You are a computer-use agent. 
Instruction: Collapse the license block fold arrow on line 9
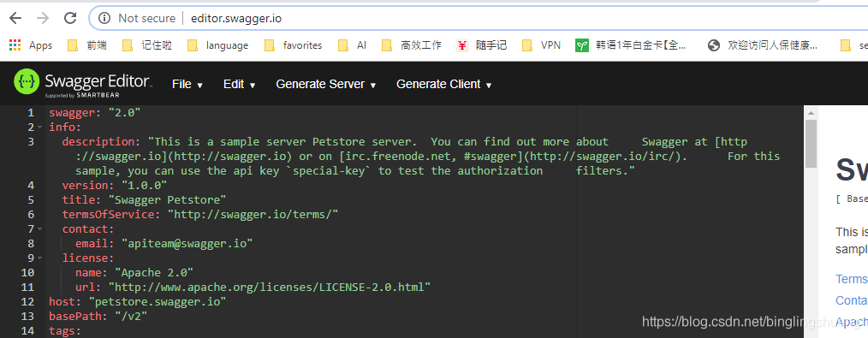click(x=40, y=258)
